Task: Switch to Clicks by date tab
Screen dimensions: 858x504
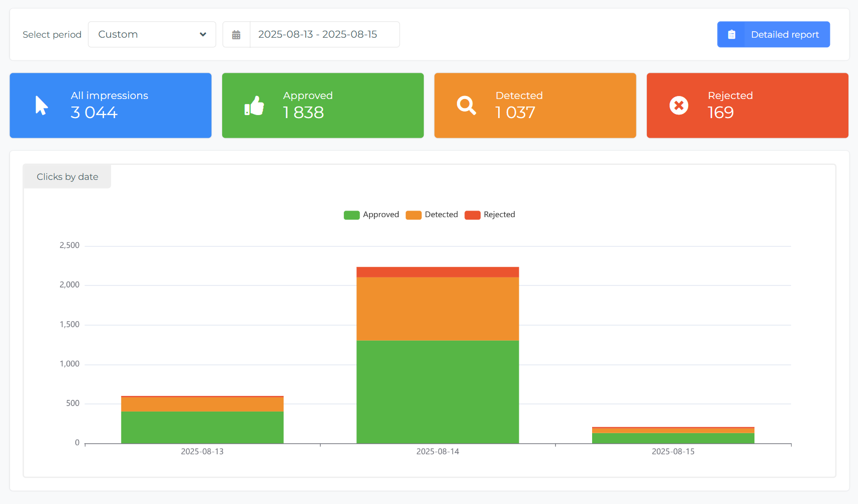Action: [67, 176]
